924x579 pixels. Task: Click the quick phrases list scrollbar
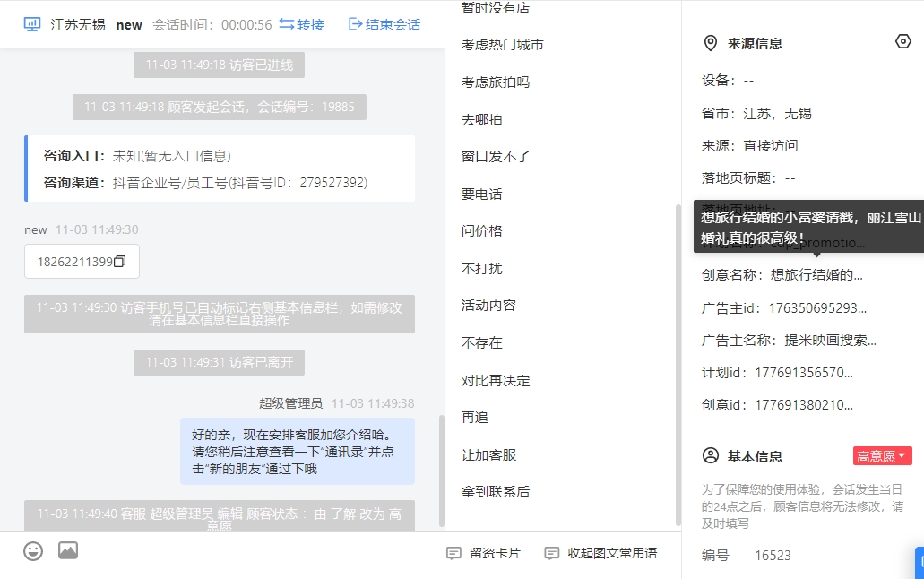click(x=678, y=365)
